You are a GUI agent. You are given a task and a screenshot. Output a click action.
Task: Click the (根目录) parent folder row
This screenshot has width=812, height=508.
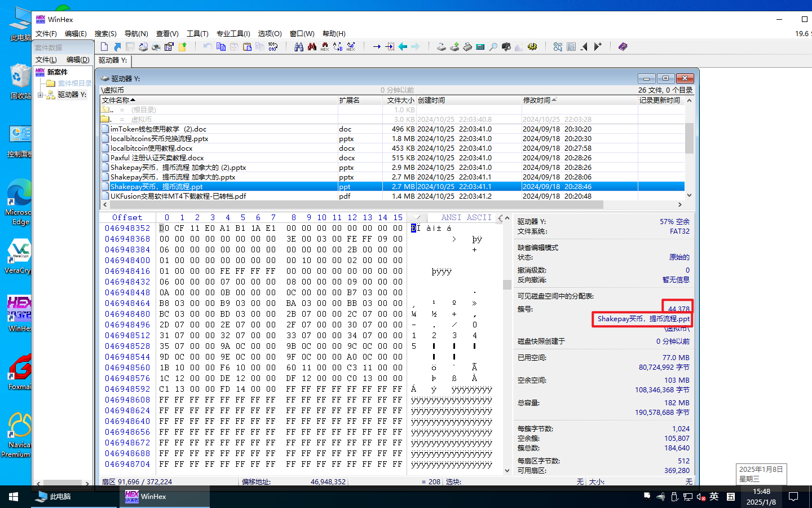point(143,110)
